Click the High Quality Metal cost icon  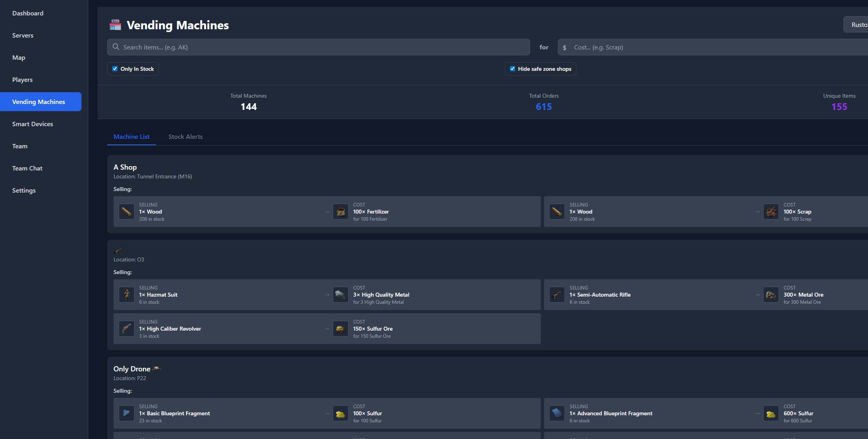(341, 295)
